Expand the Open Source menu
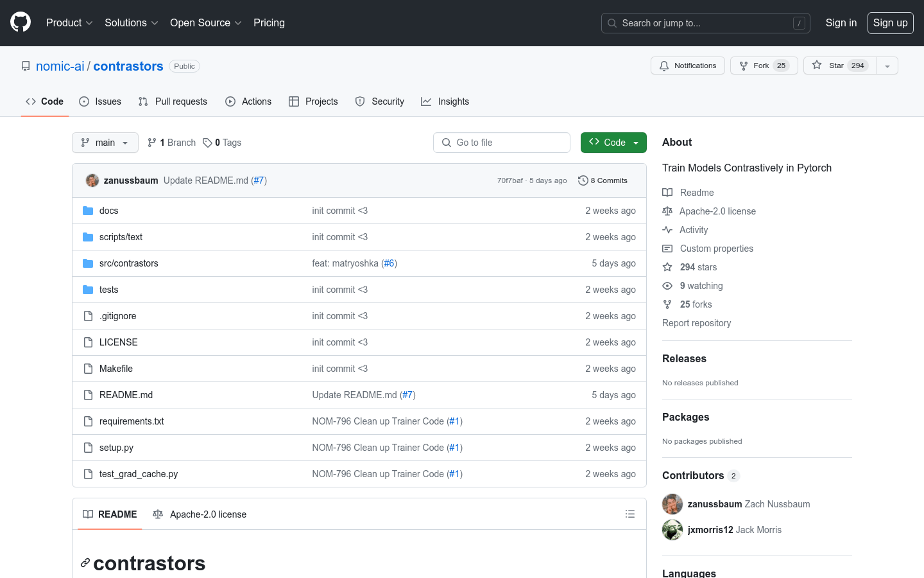This screenshot has width=924, height=578. point(205,22)
